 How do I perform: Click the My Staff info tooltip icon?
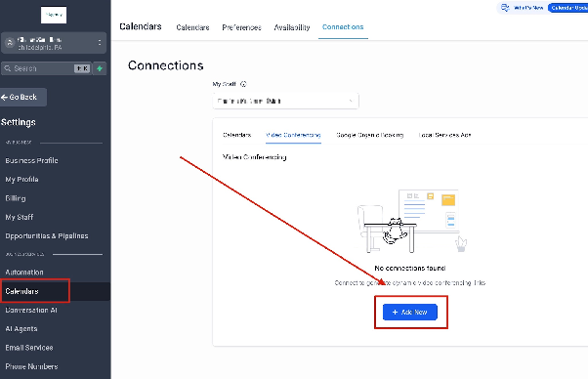pos(243,84)
